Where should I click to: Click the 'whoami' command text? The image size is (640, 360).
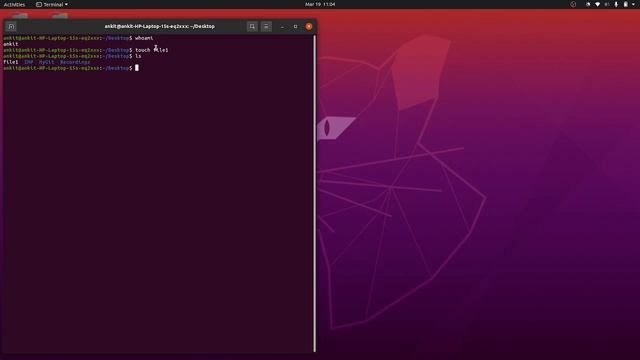coord(144,38)
